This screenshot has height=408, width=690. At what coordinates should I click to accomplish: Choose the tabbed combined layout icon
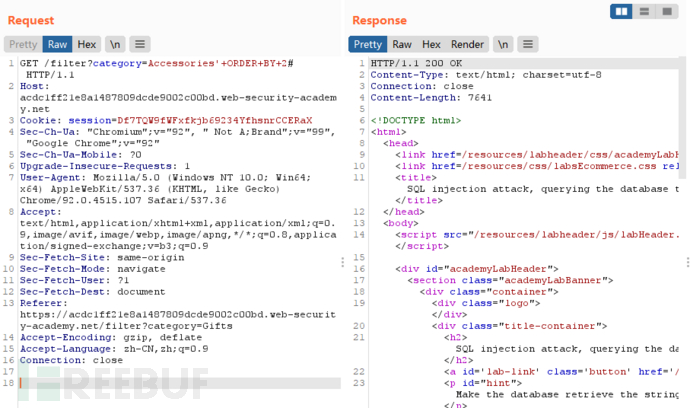pyautogui.click(x=667, y=11)
